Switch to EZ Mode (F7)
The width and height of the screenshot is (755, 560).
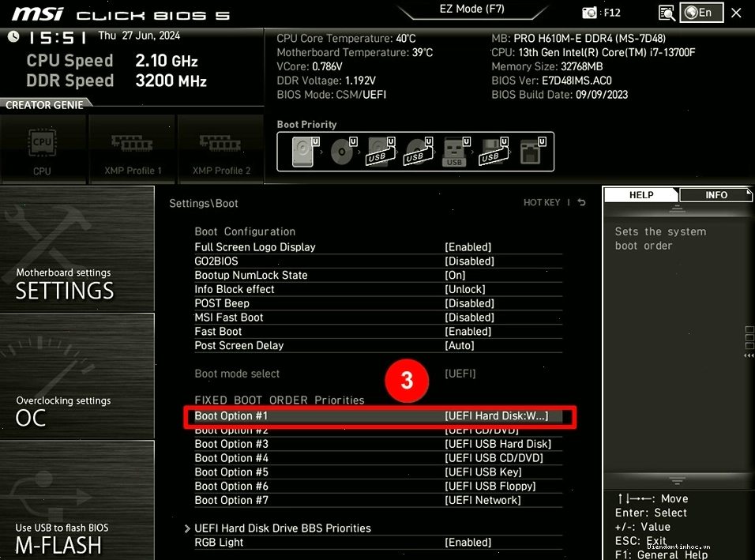click(x=472, y=9)
